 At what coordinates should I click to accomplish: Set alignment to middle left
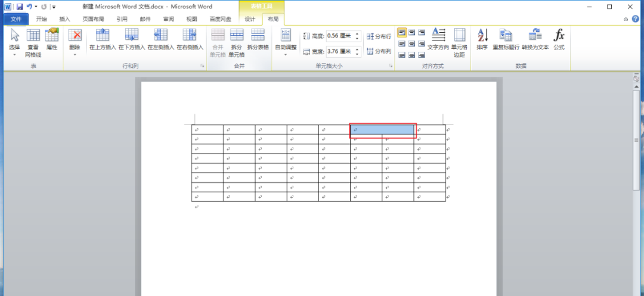402,43
